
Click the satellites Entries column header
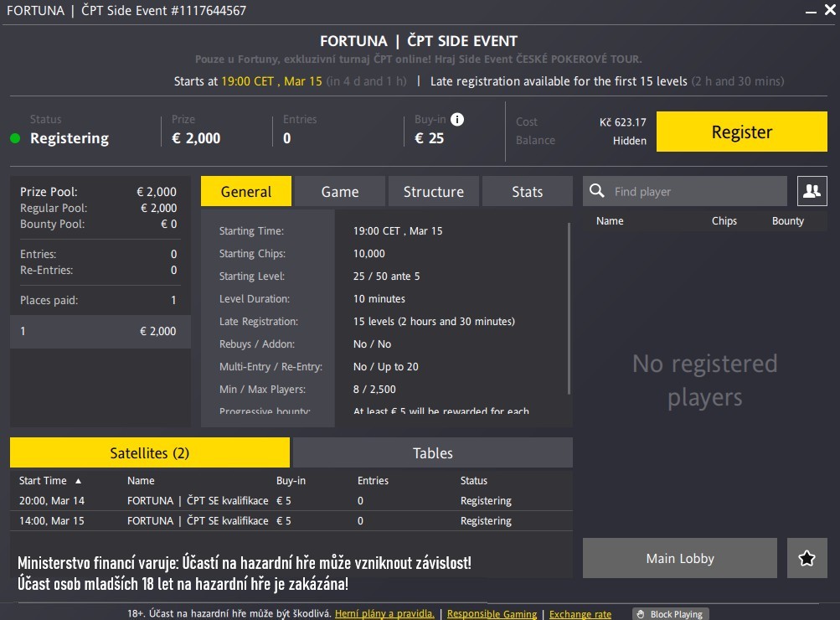373,481
